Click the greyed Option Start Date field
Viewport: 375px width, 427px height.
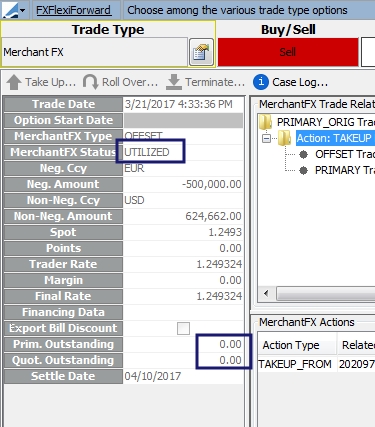pos(183,120)
